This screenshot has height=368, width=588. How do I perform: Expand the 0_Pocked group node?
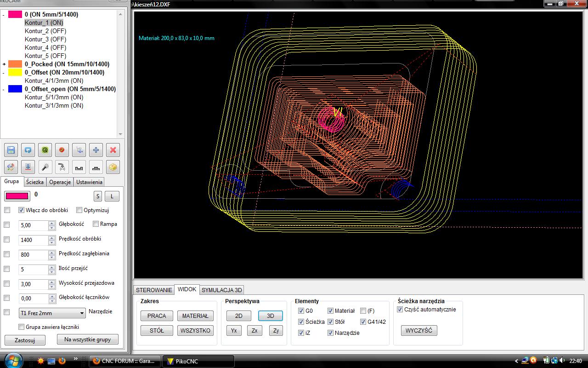click(x=4, y=64)
